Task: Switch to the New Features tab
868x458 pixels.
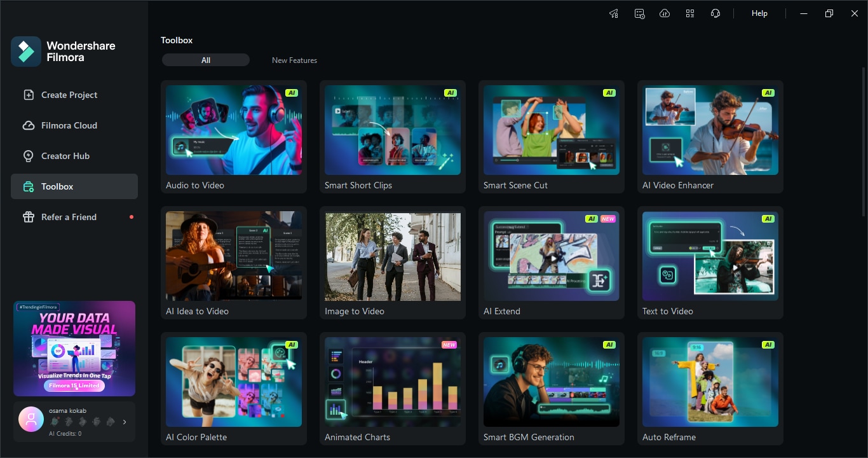Action: [294, 60]
